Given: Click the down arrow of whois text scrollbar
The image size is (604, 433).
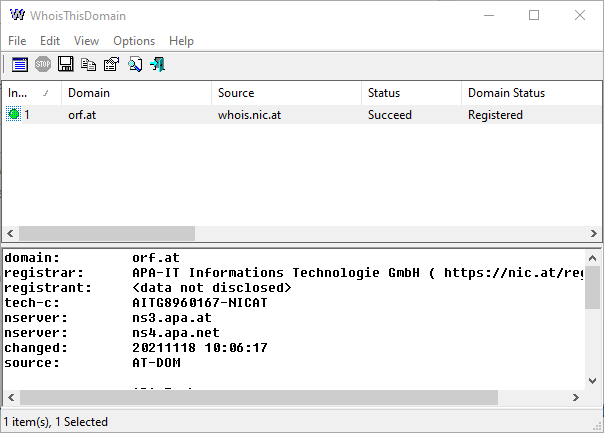Looking at the screenshot, I should (592, 381).
